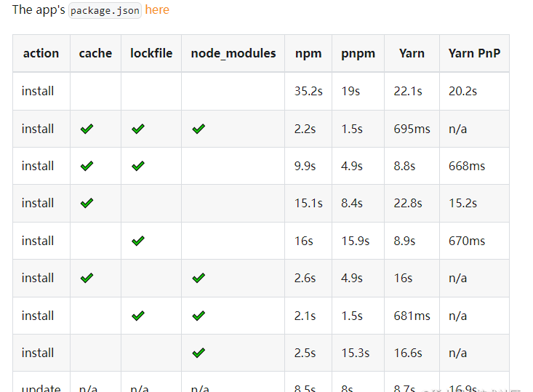Click cache checkmark in 15.1s npm row

[x=87, y=203]
